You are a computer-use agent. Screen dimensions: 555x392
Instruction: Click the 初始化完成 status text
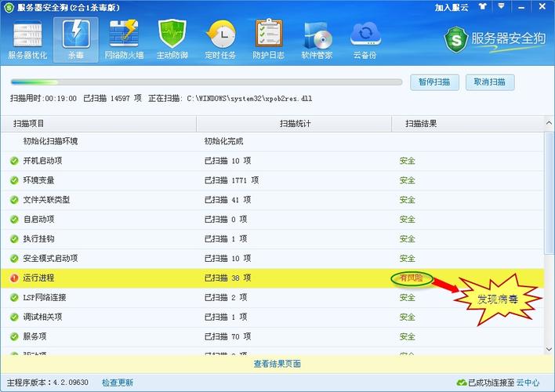coord(223,141)
